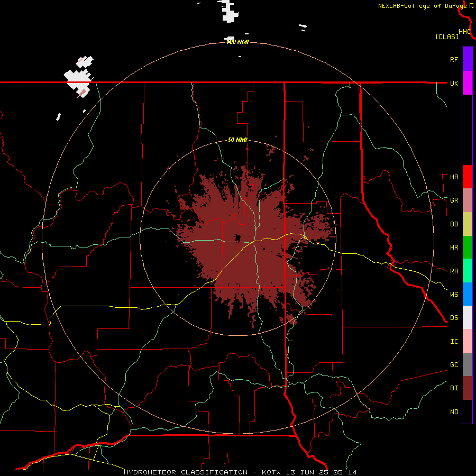The width and height of the screenshot is (476, 476).
Task: Click the BI dark red legend swatch
Action: click(x=467, y=388)
